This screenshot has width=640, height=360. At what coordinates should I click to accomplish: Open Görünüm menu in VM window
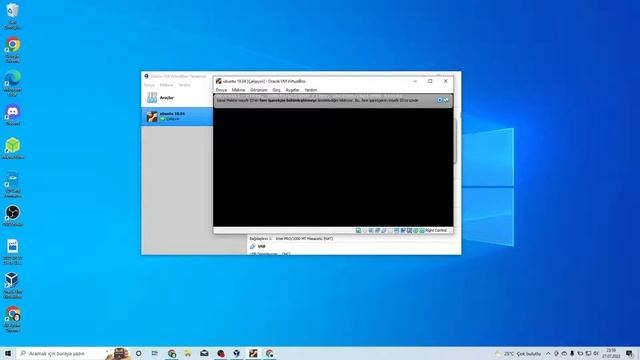coord(258,90)
